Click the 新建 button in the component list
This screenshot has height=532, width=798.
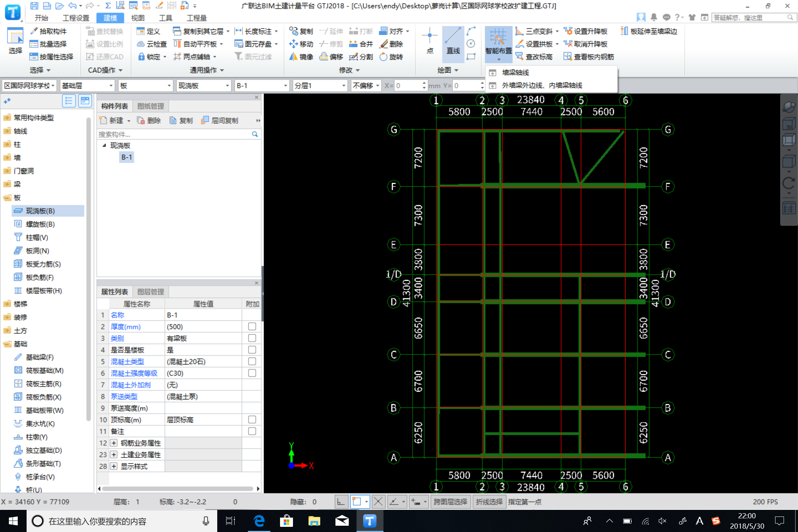coord(115,120)
